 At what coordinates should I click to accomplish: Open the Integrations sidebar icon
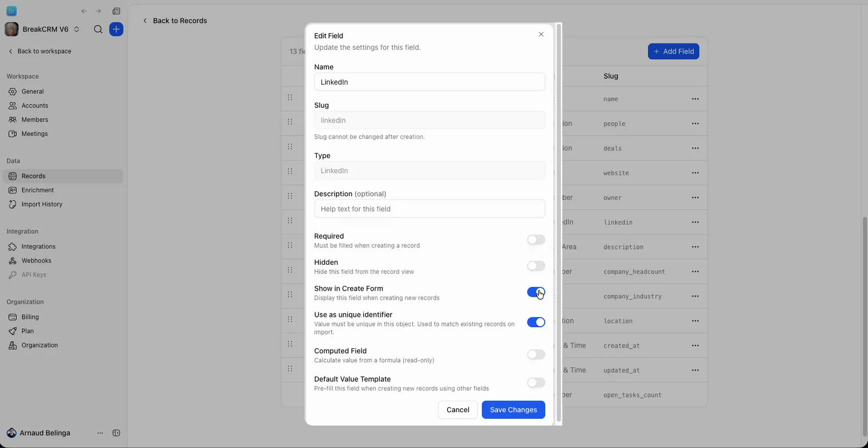click(x=12, y=247)
